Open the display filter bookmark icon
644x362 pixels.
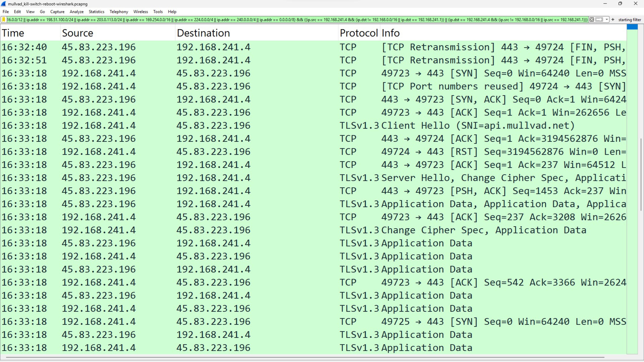coord(4,19)
